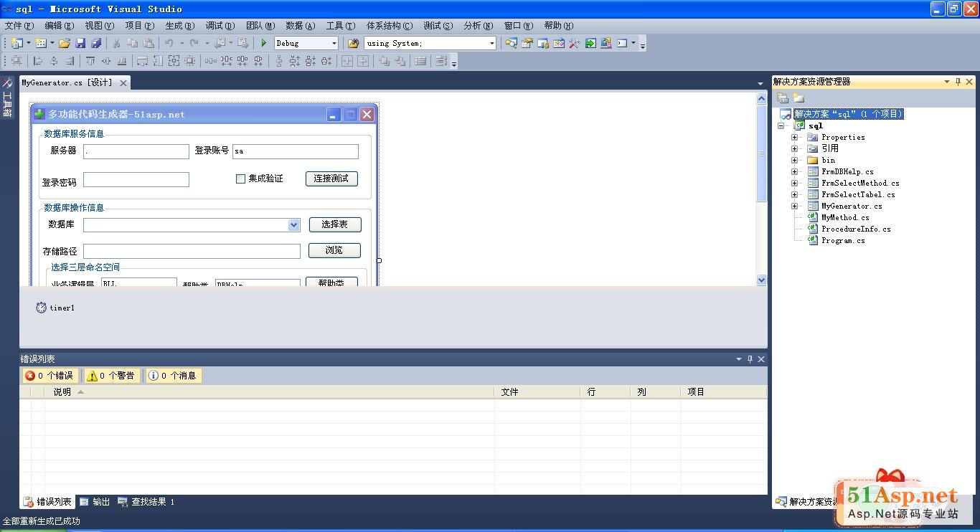This screenshot has width=980, height=532.
Task: Toggle the 0 个错误 filter button
Action: (x=50, y=376)
